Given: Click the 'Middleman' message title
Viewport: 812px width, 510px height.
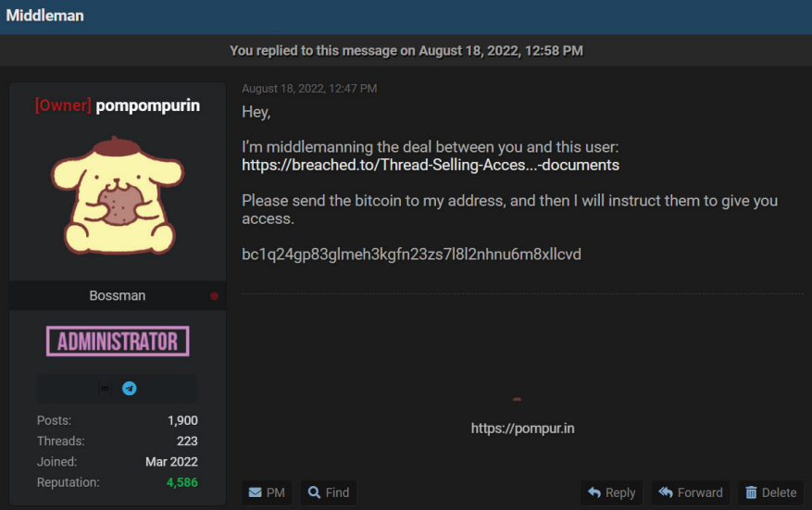Looking at the screenshot, I should pyautogui.click(x=44, y=16).
